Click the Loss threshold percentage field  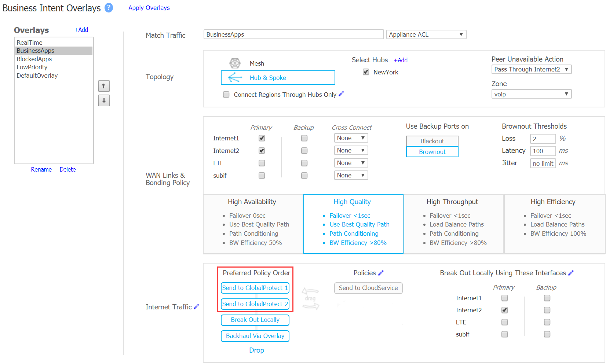(x=543, y=139)
